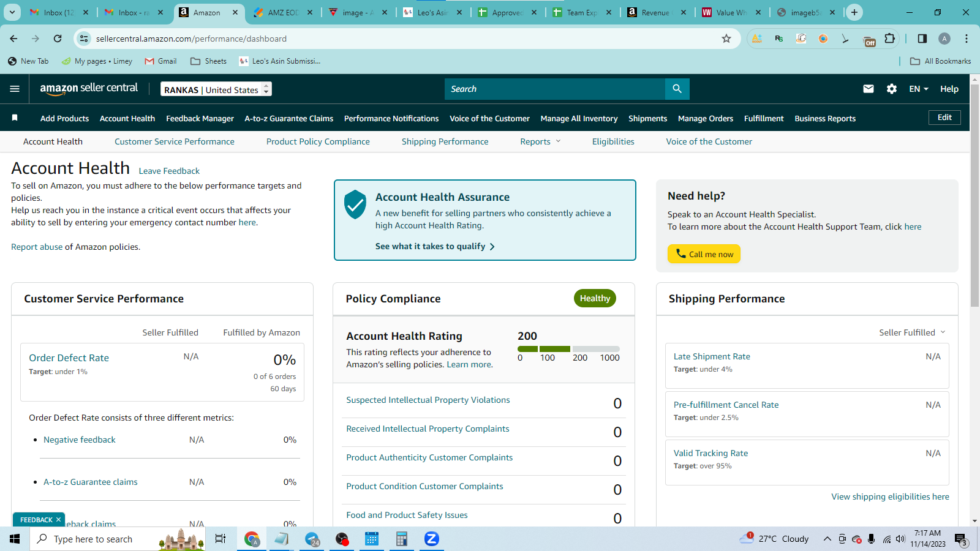Open the EN language dropdown
Viewport: 980px width, 551px height.
click(x=918, y=89)
